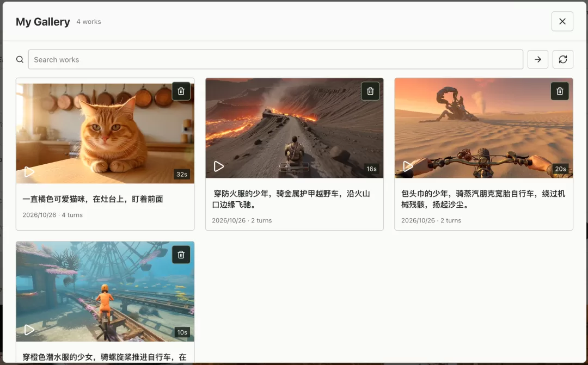The height and width of the screenshot is (365, 588).
Task: Click the 10s duration badge
Action: [x=182, y=332]
